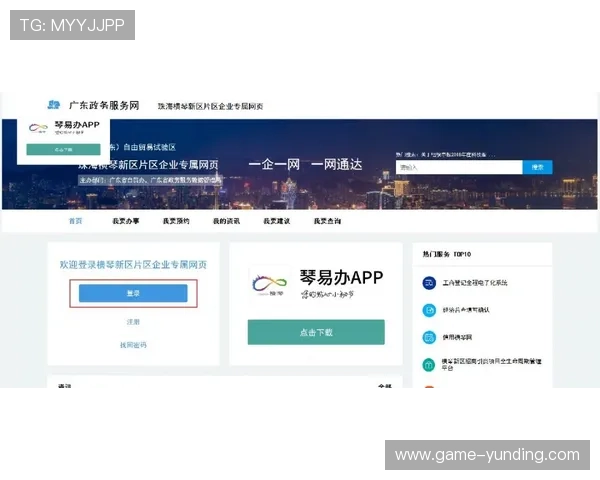Click the 找回密码 link
Viewport: 600px width, 480px height.
coord(133,345)
